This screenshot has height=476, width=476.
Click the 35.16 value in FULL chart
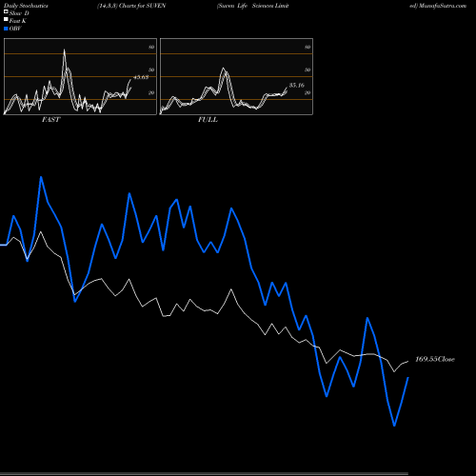[297, 85]
